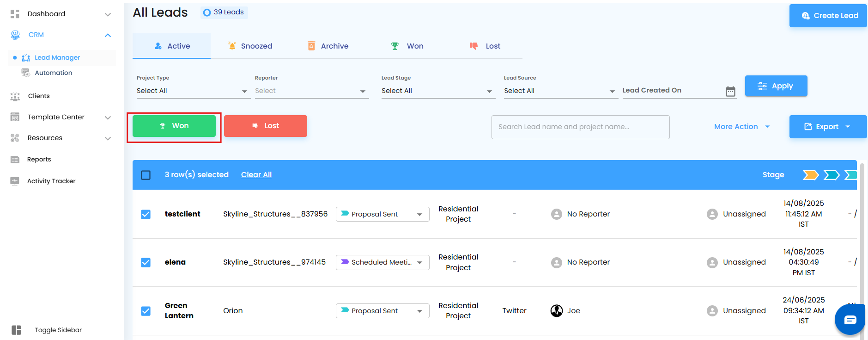The image size is (868, 340).
Task: Click the lead search input field
Action: pyautogui.click(x=580, y=127)
